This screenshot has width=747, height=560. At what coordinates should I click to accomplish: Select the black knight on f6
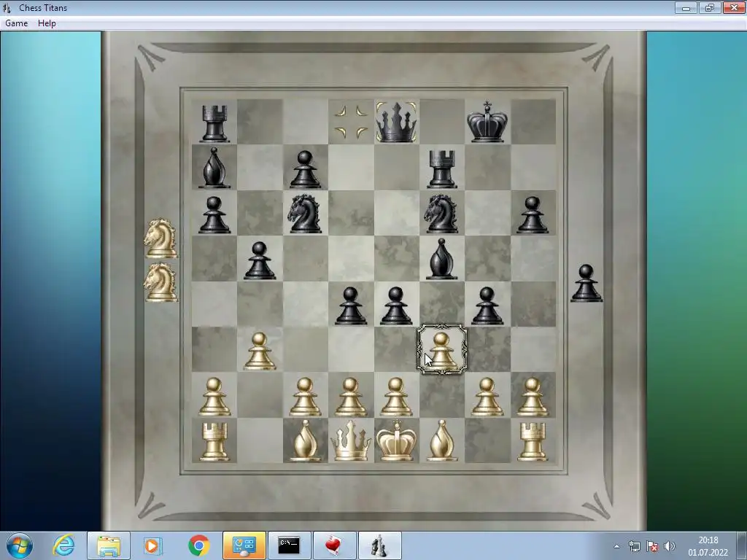tap(441, 214)
